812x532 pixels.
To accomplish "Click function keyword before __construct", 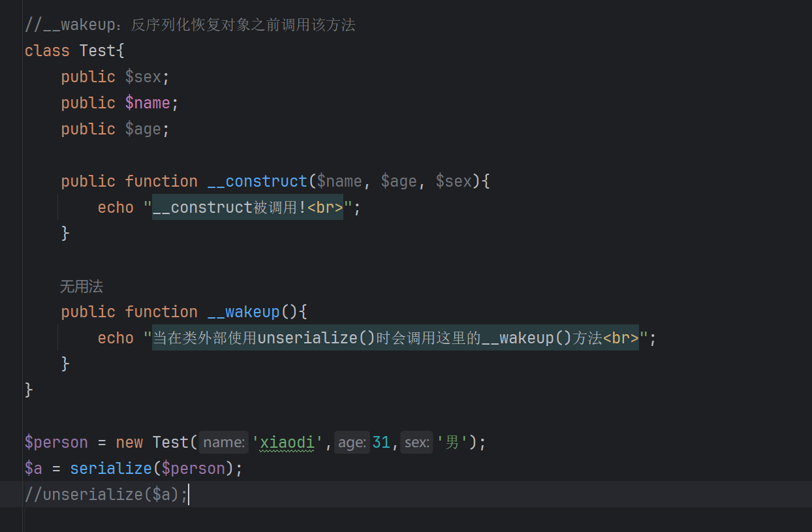I will click(161, 181).
